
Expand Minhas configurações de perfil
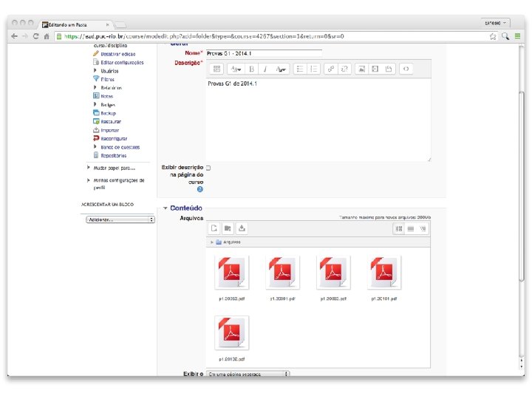click(x=88, y=180)
